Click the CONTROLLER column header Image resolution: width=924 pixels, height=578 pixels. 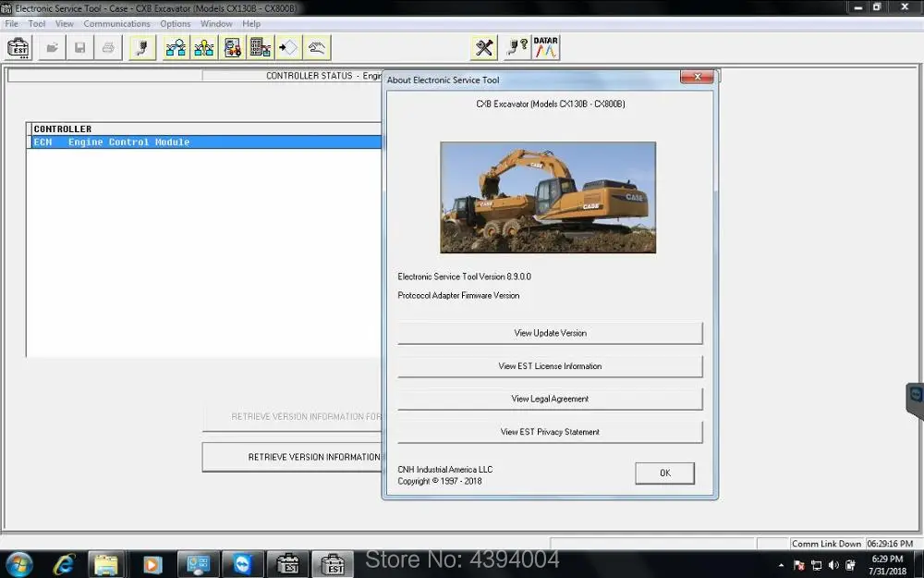coord(204,129)
